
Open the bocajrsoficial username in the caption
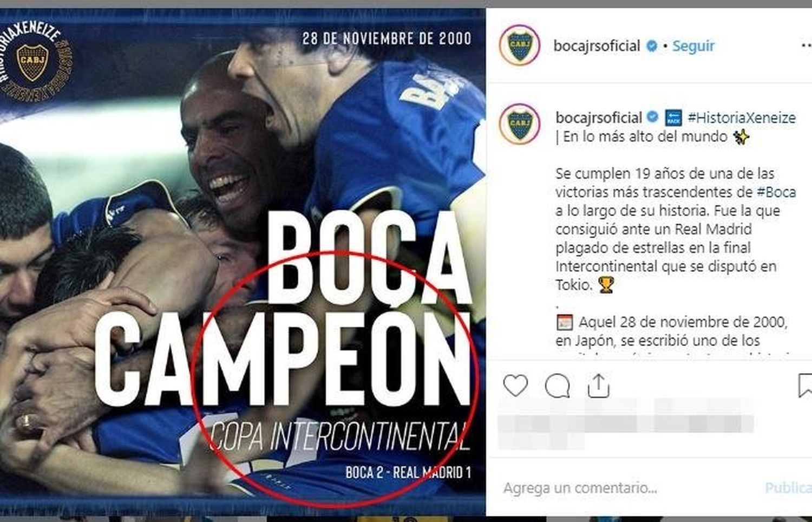(599, 118)
